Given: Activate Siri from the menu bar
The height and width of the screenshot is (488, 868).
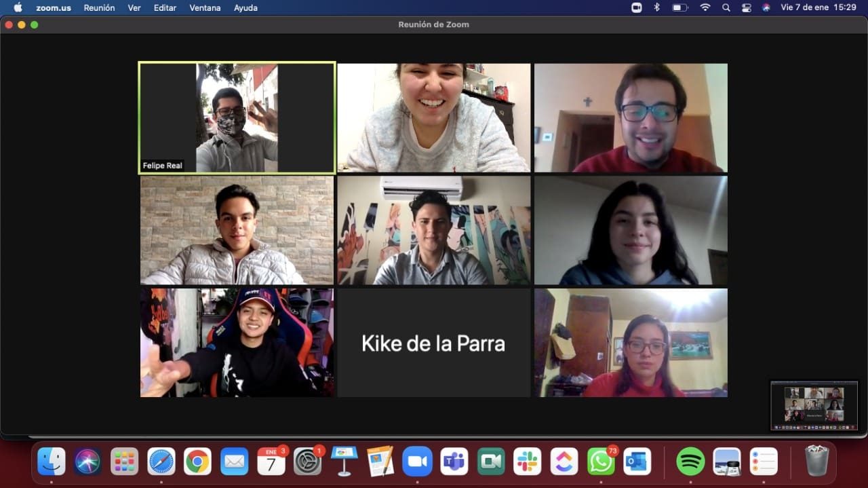Looking at the screenshot, I should (766, 7).
